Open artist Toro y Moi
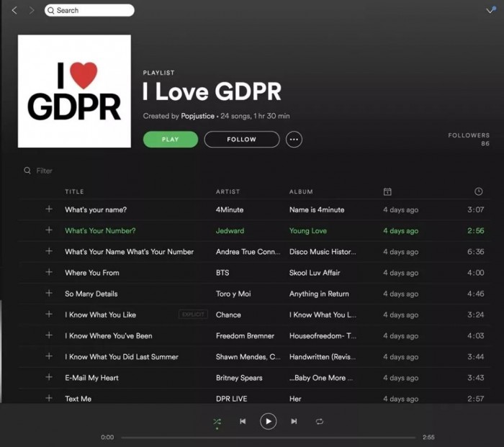The height and width of the screenshot is (447, 504). coord(233,294)
